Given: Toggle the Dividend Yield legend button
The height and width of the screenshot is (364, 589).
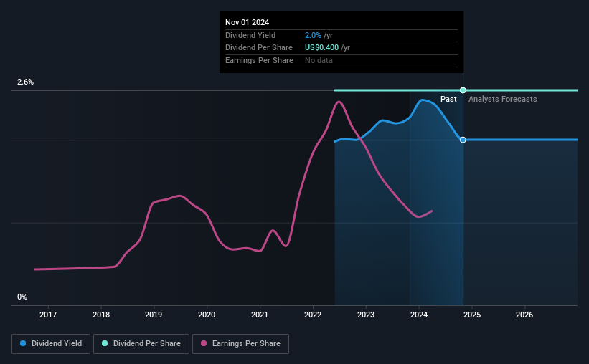Looking at the screenshot, I should tap(51, 344).
